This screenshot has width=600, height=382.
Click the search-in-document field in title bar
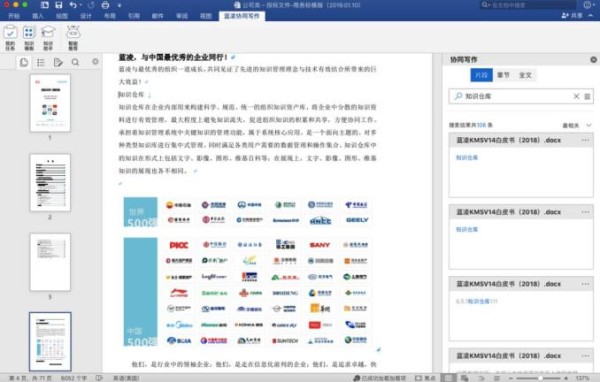[x=528, y=5]
